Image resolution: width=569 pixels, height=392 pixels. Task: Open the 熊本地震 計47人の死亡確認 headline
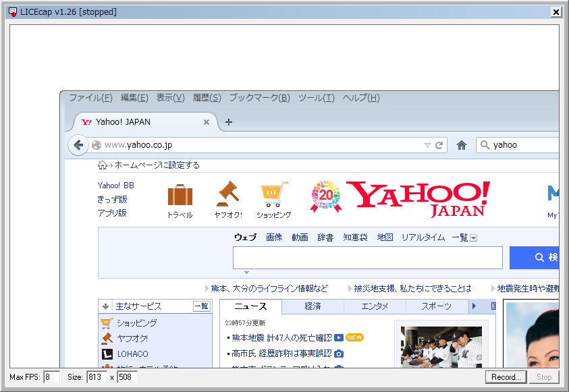click(281, 338)
